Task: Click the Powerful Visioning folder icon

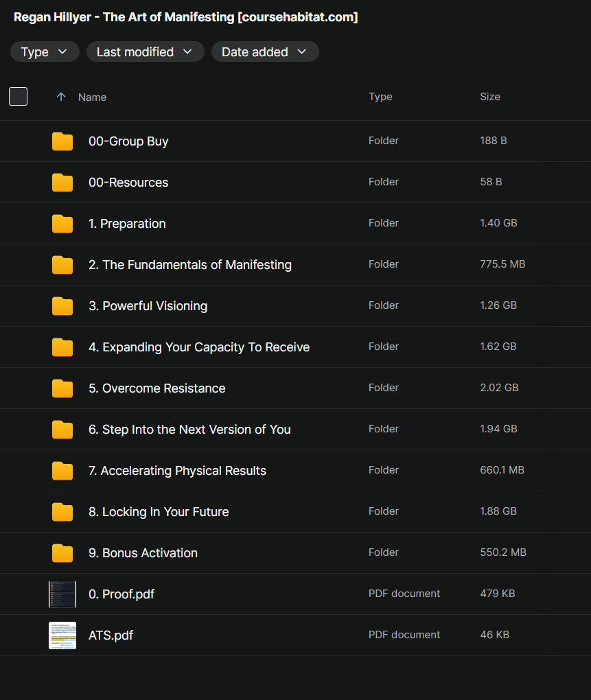Action: coord(62,306)
